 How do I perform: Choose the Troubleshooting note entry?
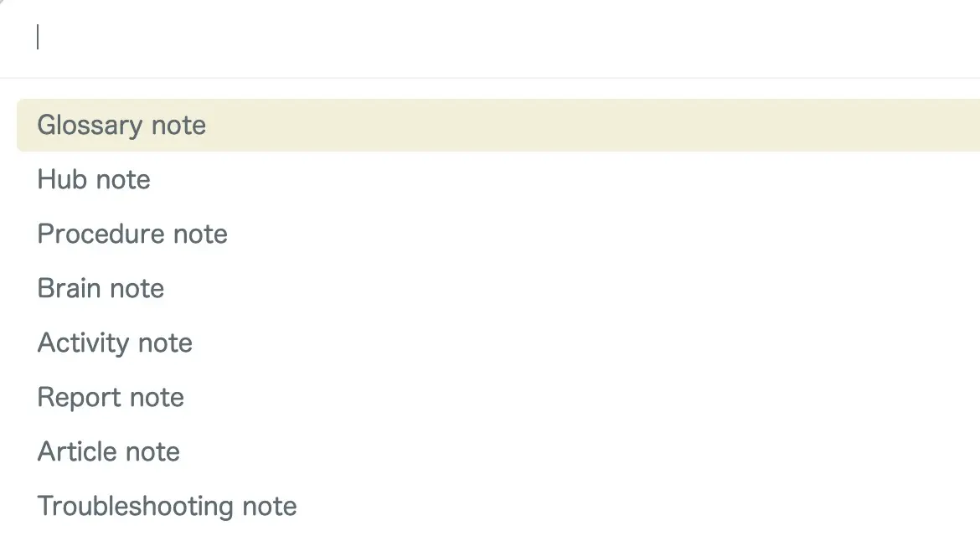coord(167,507)
